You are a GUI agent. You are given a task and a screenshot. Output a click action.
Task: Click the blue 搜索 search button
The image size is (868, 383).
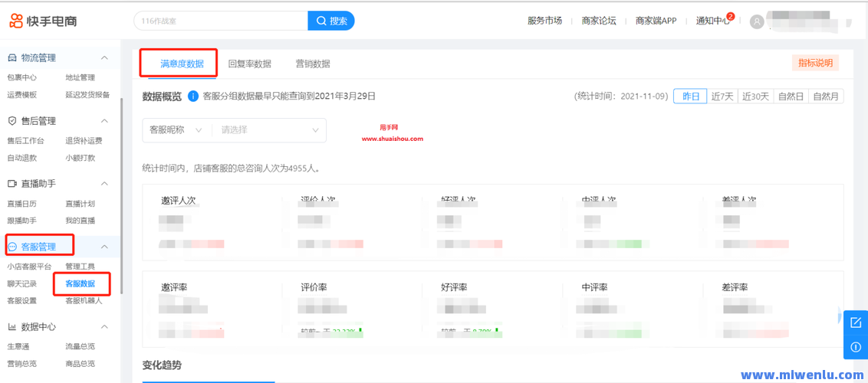[331, 21]
